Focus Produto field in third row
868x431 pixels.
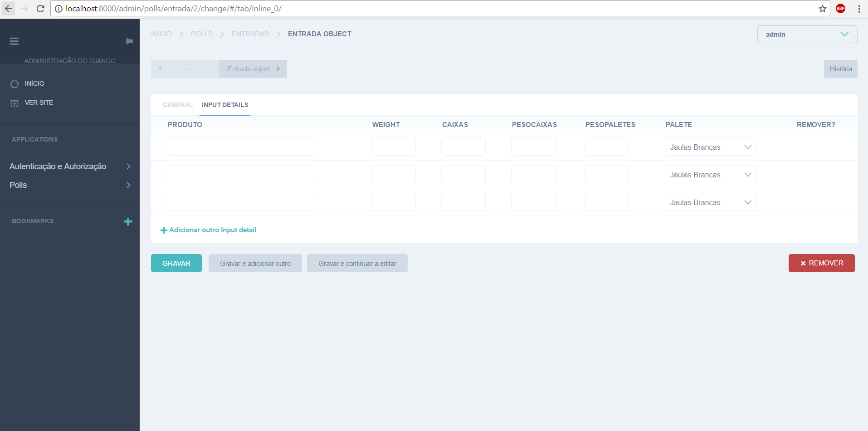pyautogui.click(x=240, y=202)
